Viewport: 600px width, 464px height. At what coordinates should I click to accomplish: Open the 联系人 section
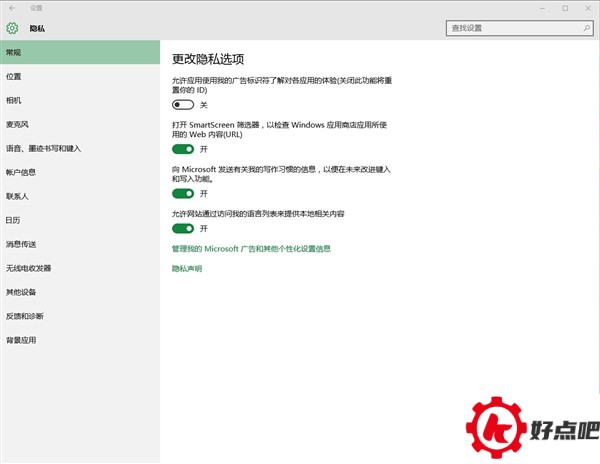[x=80, y=196]
